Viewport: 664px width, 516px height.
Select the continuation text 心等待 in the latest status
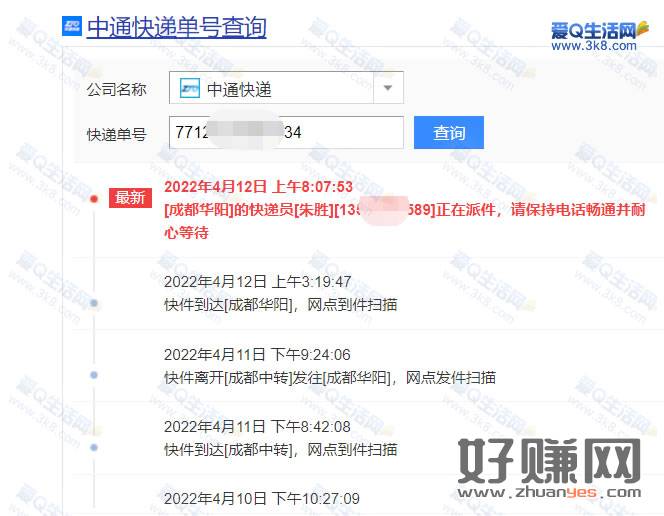pos(186,232)
